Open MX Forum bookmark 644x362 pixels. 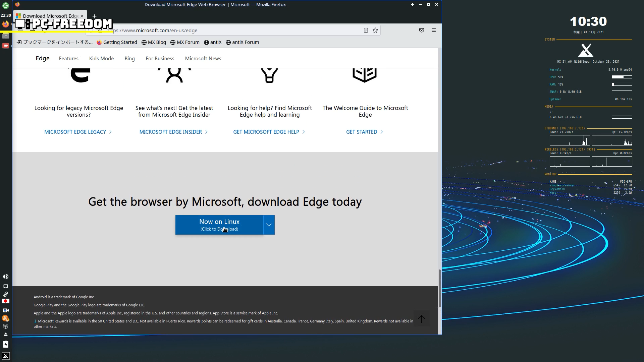tap(185, 42)
